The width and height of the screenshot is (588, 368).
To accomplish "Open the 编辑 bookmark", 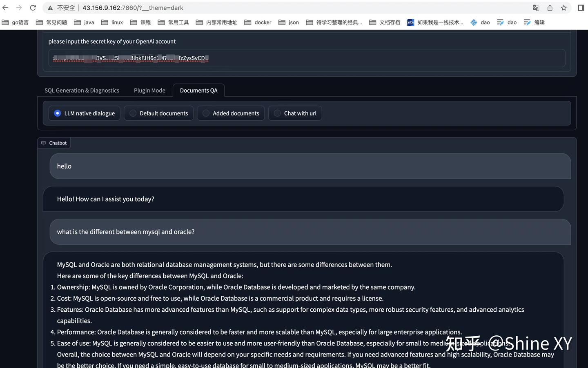I will 534,22.
